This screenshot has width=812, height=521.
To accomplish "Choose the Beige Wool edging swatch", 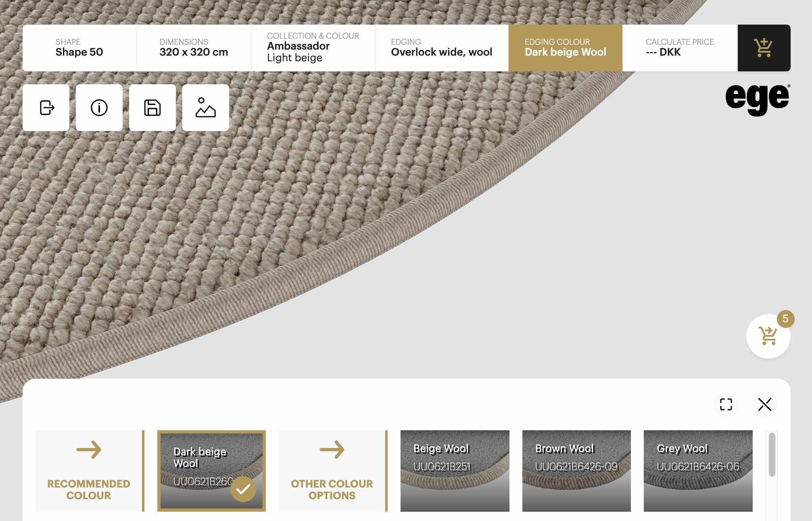I will point(455,471).
